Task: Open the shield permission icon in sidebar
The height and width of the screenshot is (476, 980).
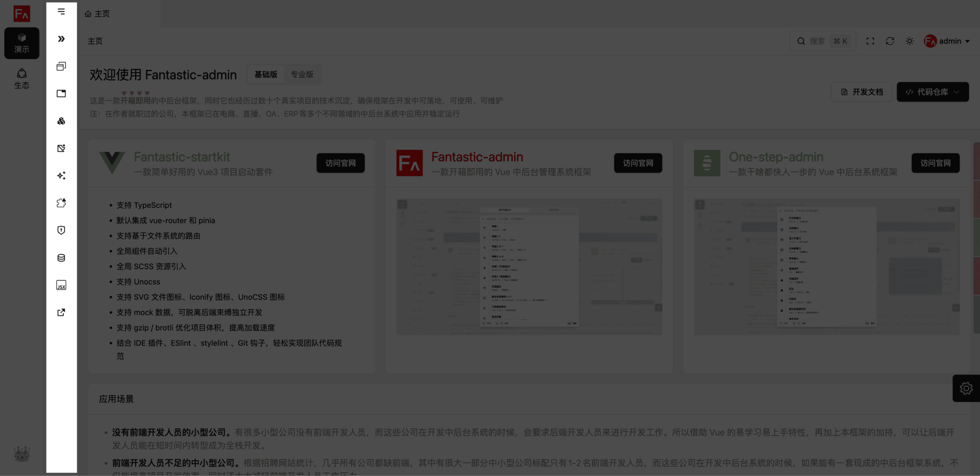Action: (61, 230)
